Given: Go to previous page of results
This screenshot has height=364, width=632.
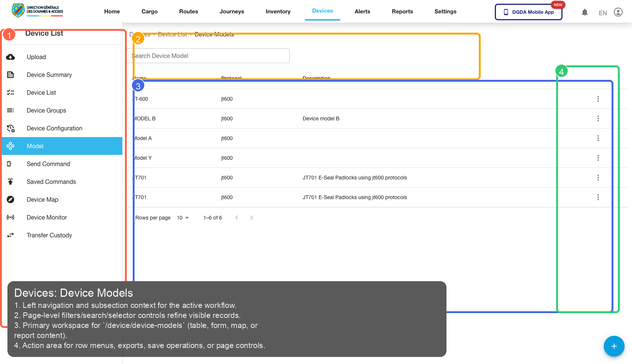Looking at the screenshot, I should (x=236, y=218).
